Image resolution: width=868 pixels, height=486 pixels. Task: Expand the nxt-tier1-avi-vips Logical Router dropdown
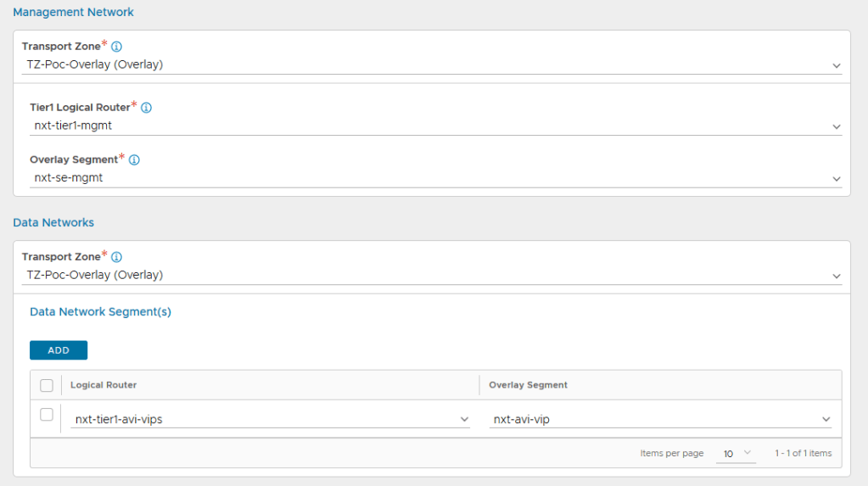(x=270, y=419)
